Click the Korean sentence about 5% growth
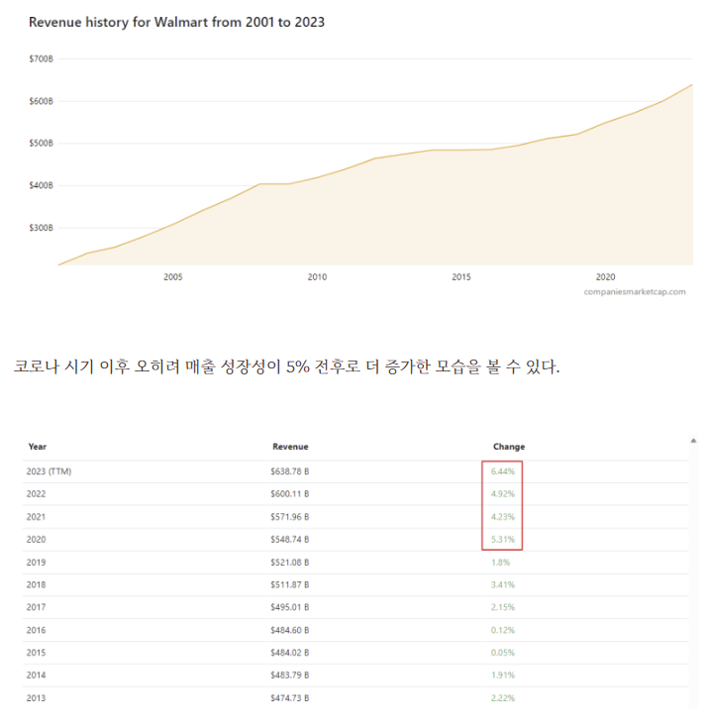The height and width of the screenshot is (728, 710). [287, 366]
